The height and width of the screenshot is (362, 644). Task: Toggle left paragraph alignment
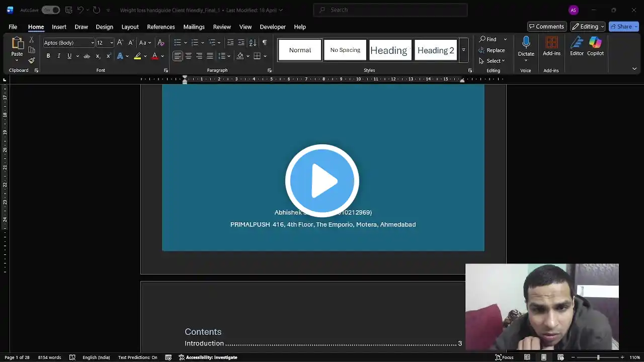point(178,56)
